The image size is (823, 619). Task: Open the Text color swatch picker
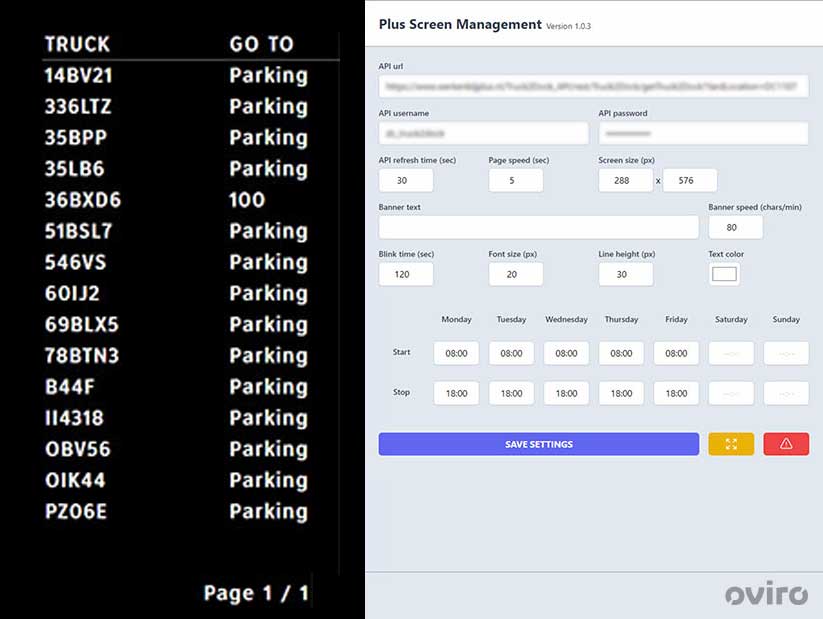pos(724,274)
